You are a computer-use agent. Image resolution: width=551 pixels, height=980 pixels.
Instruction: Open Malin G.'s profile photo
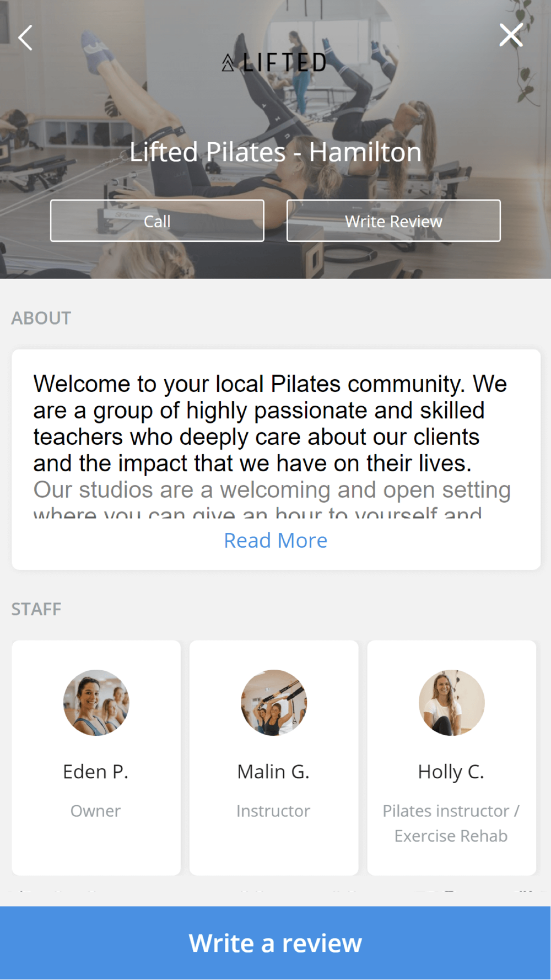(x=274, y=703)
